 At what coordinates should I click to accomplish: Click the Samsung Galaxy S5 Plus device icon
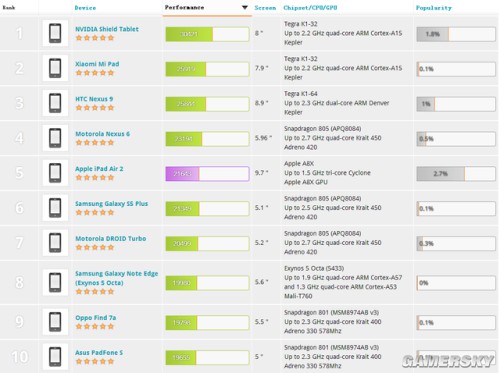pos(55,208)
